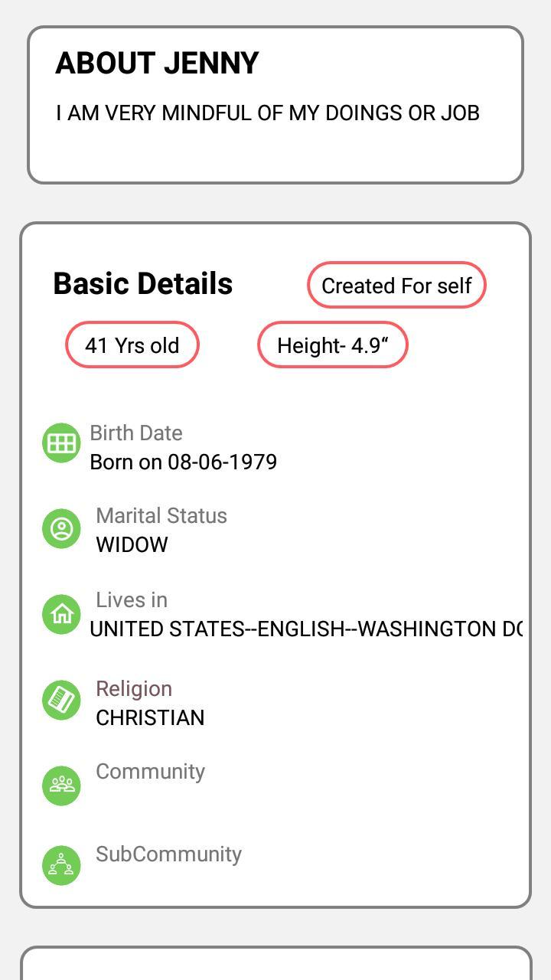Tap the Religion book icon
The image size is (551, 980).
pos(62,699)
